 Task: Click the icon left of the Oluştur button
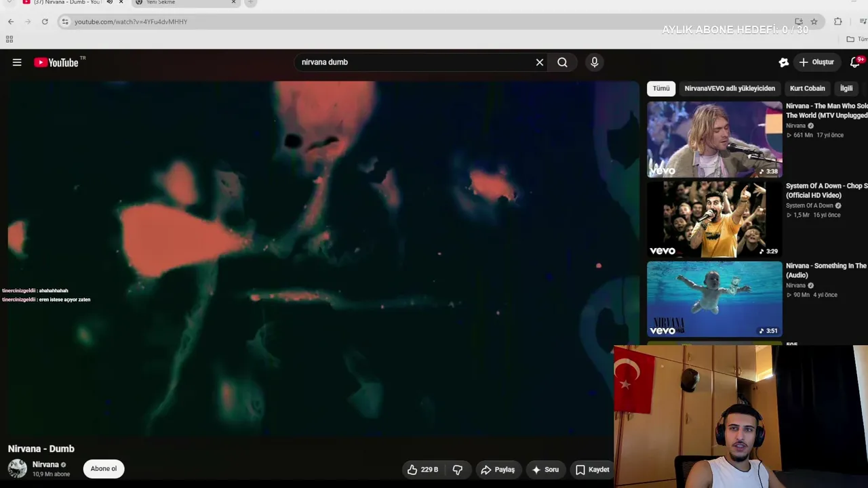click(783, 62)
